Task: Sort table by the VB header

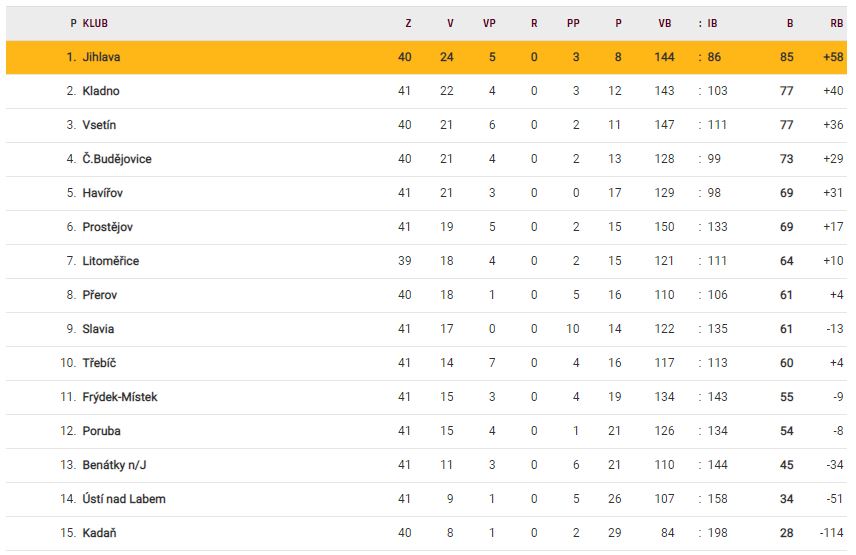Action: [x=665, y=22]
